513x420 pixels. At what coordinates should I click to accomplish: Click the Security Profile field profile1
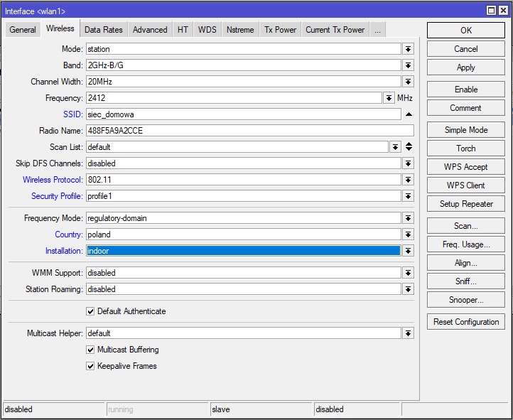(x=244, y=196)
